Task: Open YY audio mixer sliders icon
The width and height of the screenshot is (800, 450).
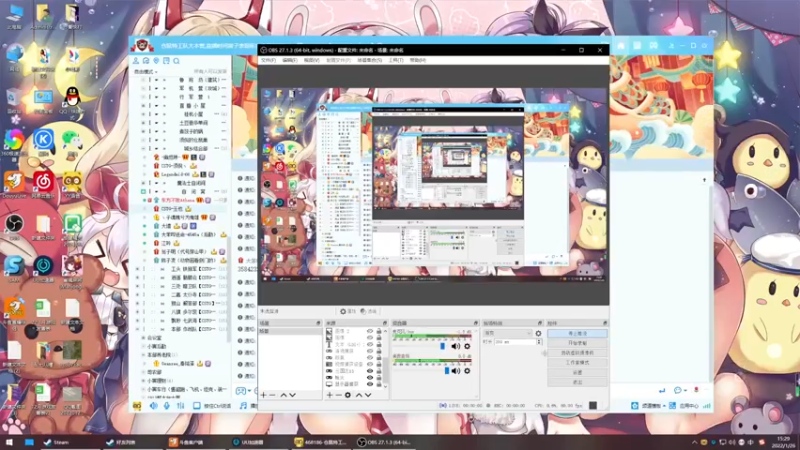Action: tap(180, 406)
